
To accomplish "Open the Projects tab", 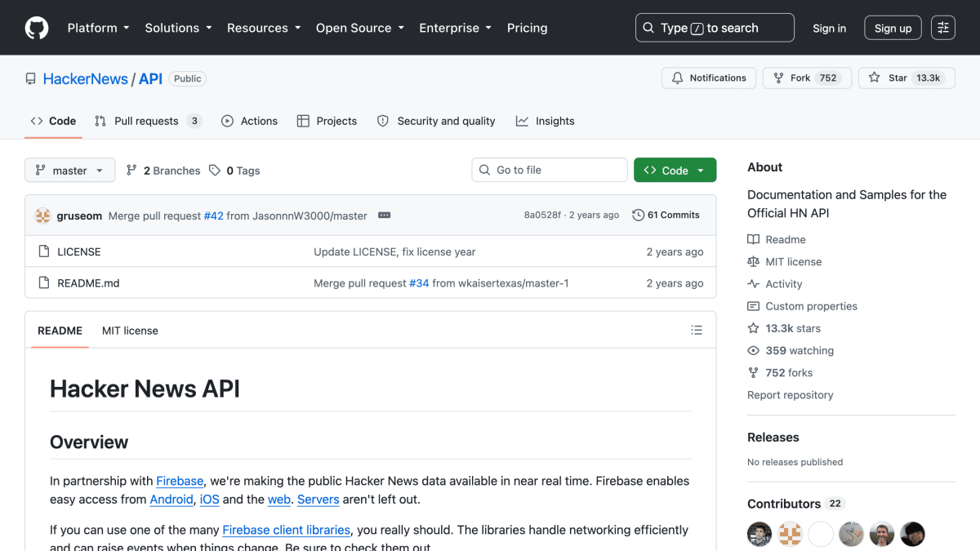I will 327,121.
